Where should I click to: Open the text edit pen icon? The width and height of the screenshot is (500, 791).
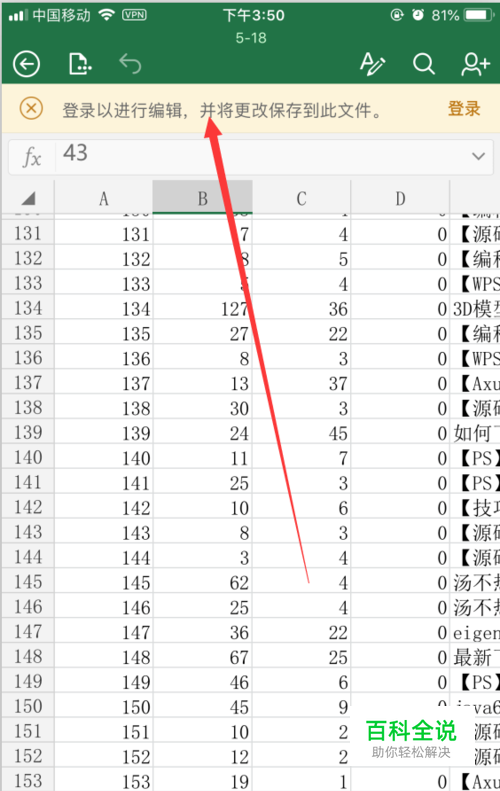(x=372, y=64)
